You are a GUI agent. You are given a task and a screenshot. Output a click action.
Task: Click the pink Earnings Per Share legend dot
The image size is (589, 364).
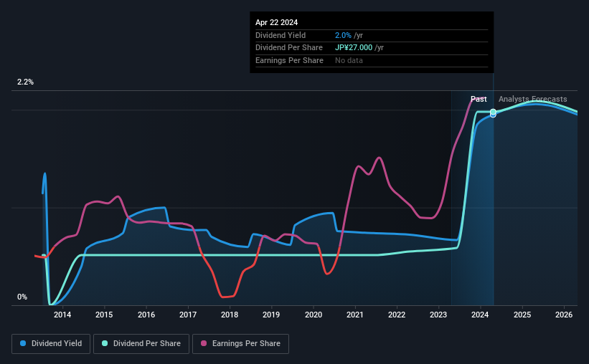[x=204, y=343]
